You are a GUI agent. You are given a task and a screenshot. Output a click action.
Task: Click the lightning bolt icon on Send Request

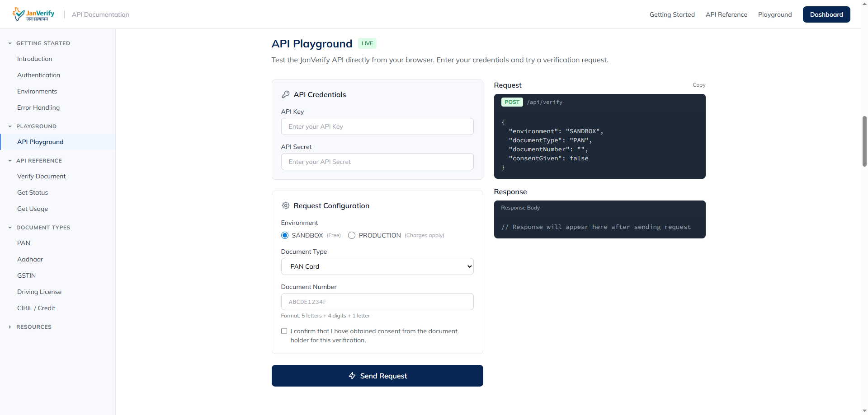tap(352, 376)
